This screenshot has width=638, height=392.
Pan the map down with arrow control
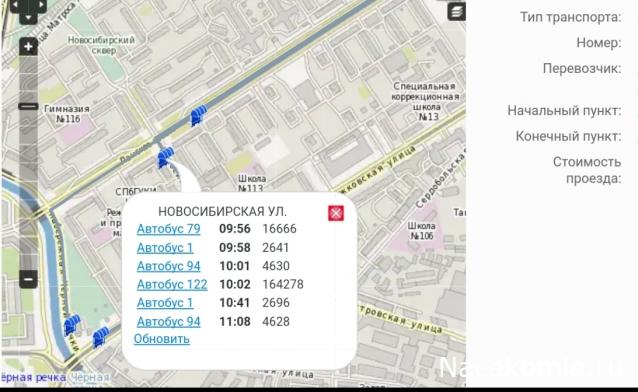click(x=28, y=18)
